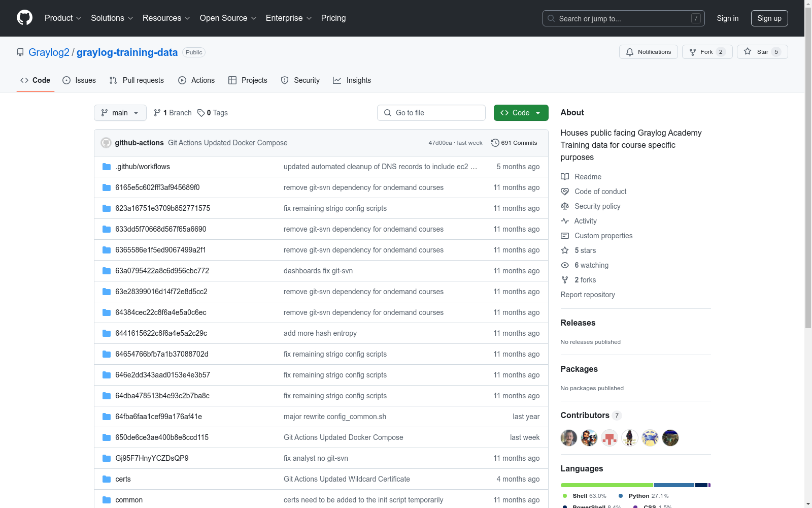Click the Go to file input field
Viewport: 812px width, 508px height.
point(431,113)
